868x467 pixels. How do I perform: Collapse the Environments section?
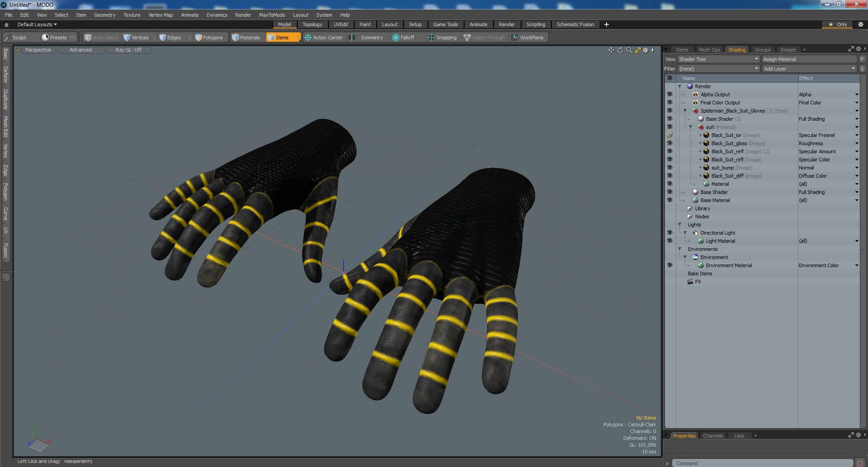point(679,249)
